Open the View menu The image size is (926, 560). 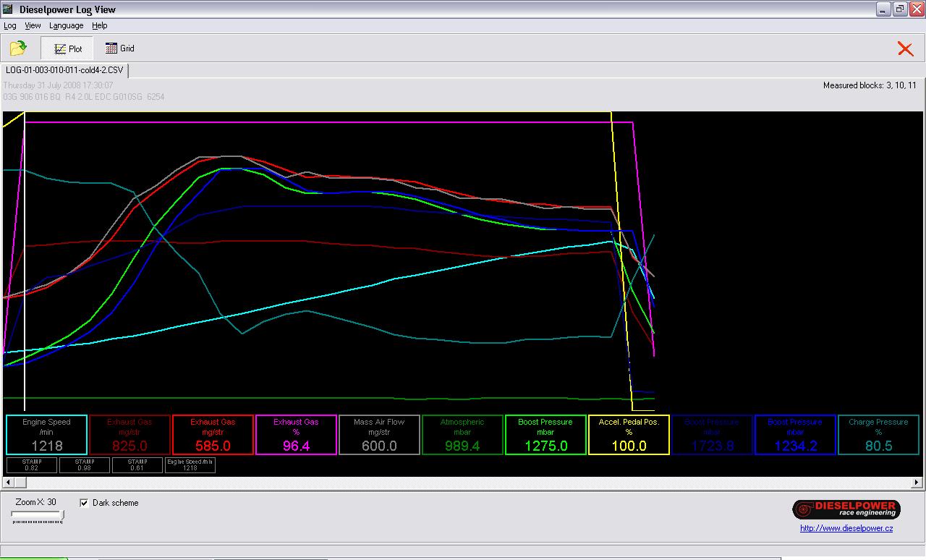[x=33, y=25]
